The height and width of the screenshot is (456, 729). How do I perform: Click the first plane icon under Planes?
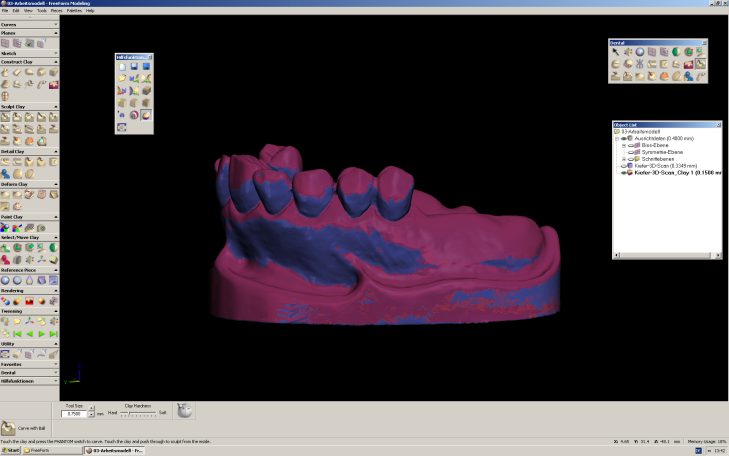(x=6, y=44)
